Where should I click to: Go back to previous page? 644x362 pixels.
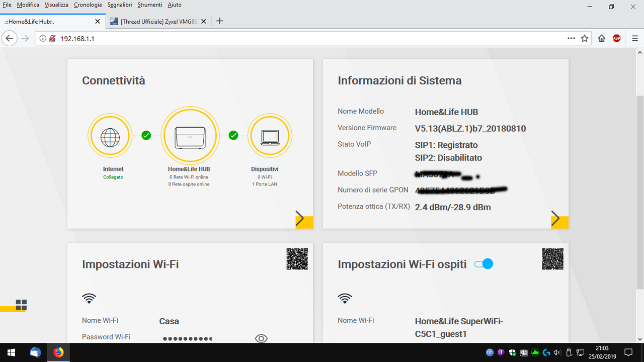click(9, 38)
